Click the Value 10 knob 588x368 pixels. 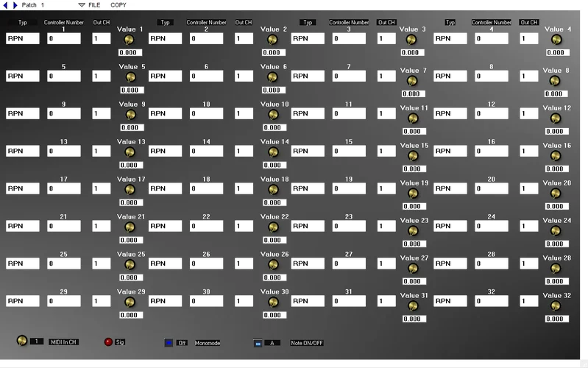(273, 114)
